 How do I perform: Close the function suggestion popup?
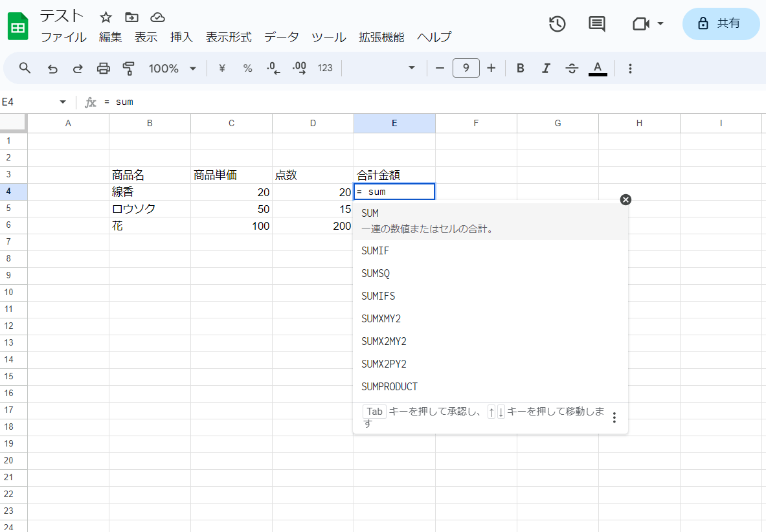(625, 199)
